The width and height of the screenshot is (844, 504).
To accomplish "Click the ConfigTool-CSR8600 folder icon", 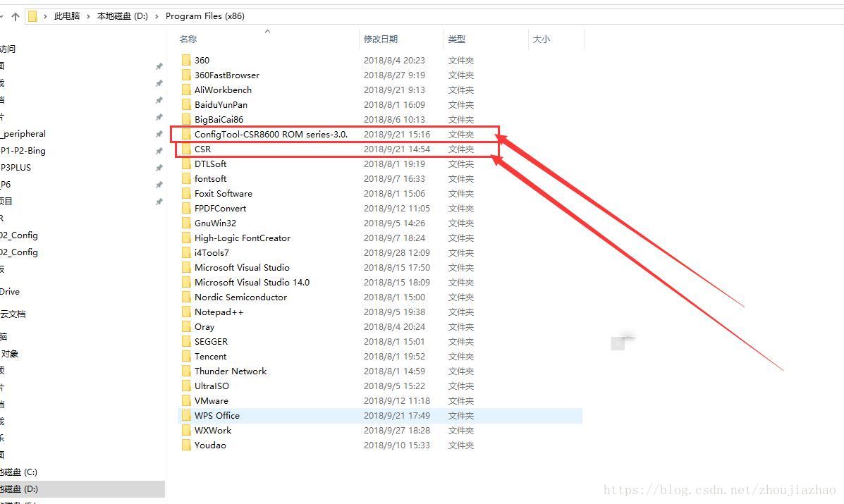I will point(186,134).
